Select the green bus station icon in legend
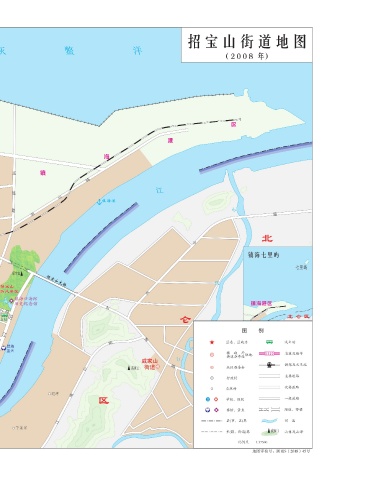The width and height of the screenshot is (389, 480). pyautogui.click(x=269, y=342)
